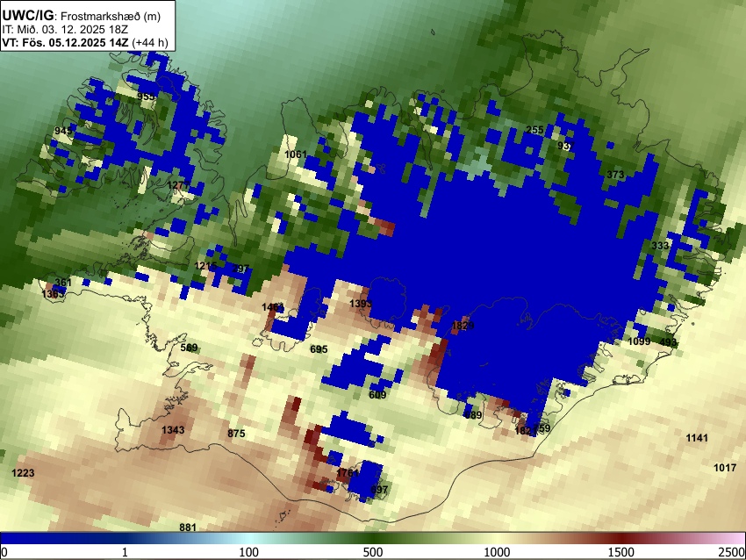The height and width of the screenshot is (560, 746).
Task: Select the offshore value 1017
Action: tap(725, 468)
